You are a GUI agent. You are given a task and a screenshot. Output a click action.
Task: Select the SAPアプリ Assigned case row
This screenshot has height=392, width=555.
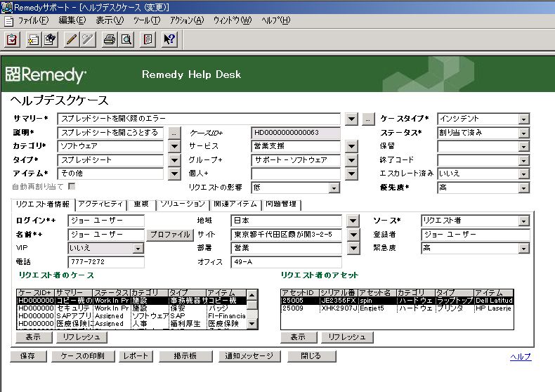coord(131,316)
